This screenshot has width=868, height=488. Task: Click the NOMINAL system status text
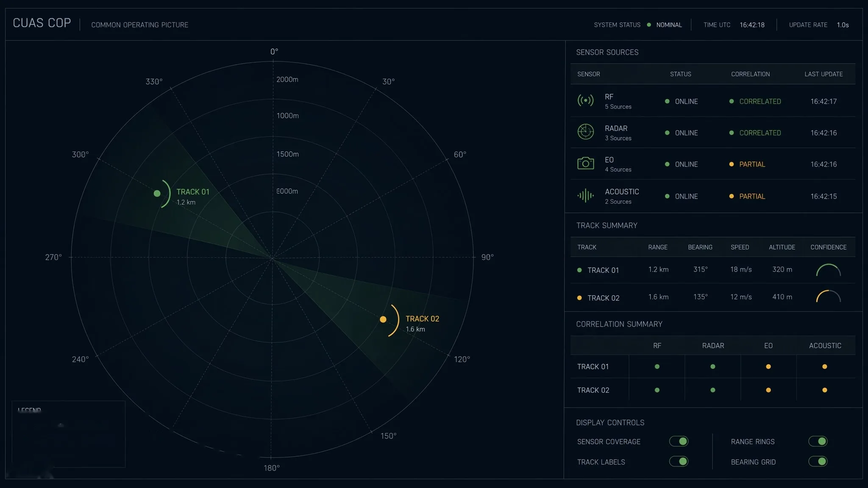pyautogui.click(x=669, y=25)
